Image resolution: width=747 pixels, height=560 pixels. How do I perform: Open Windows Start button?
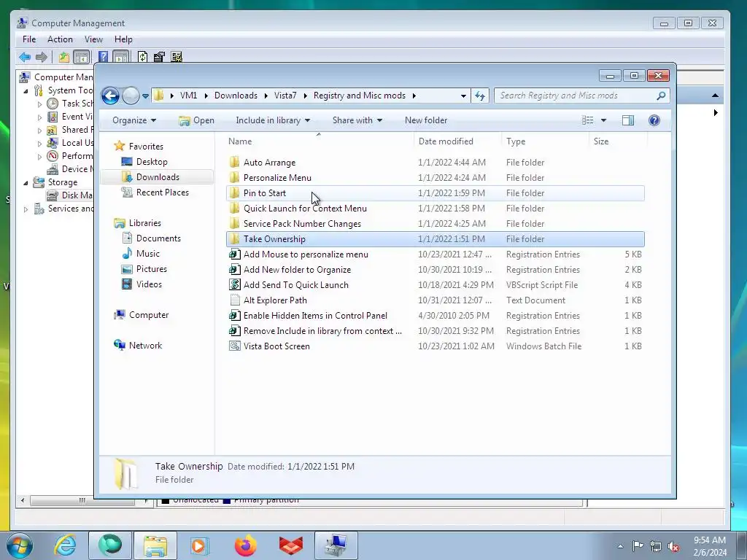20,545
